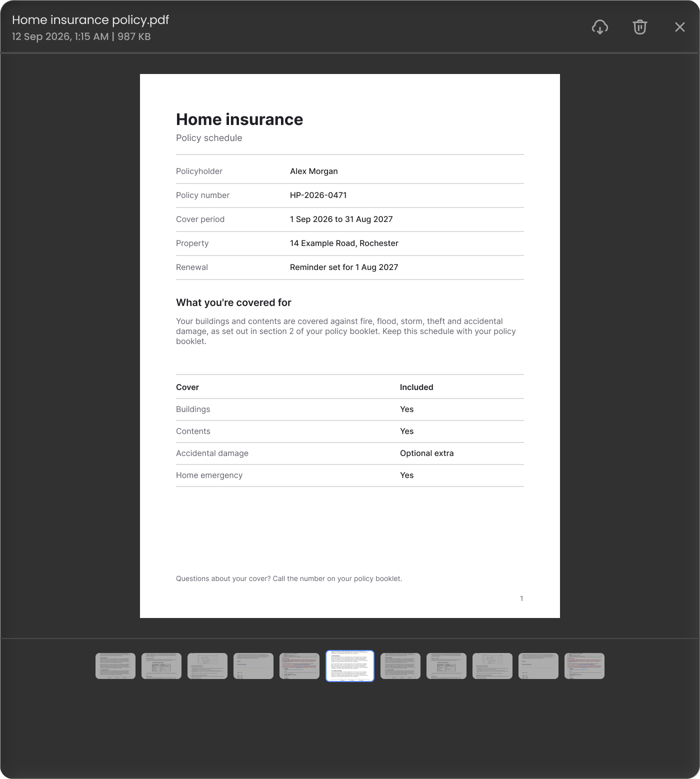Screen dimensions: 700x779
Task: Click the address '14 Example Road, Rochester'
Action: click(344, 243)
